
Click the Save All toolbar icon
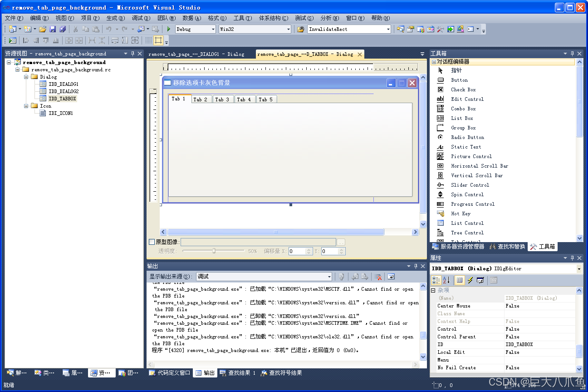point(63,29)
